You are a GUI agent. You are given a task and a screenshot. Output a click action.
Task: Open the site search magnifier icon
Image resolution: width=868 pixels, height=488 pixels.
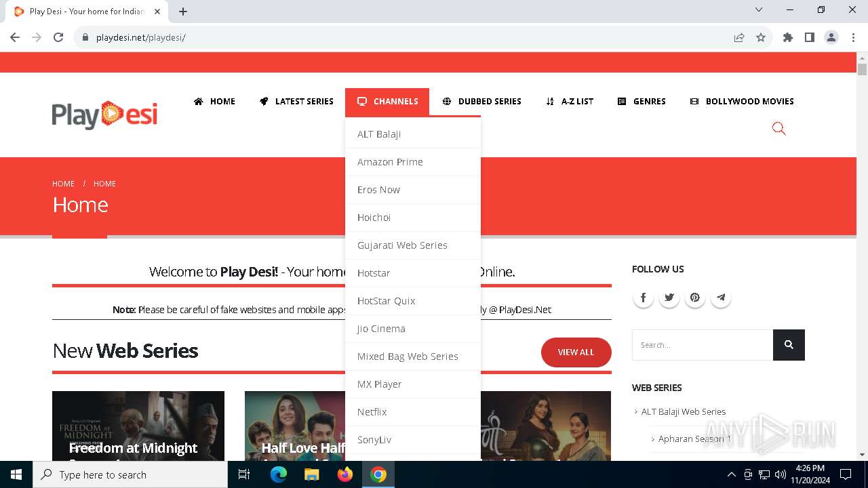778,129
